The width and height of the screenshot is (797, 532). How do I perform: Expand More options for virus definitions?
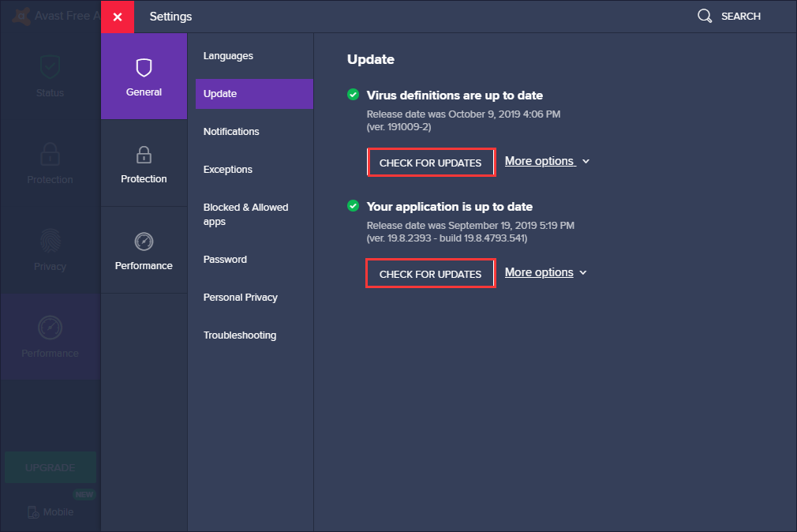[547, 161]
